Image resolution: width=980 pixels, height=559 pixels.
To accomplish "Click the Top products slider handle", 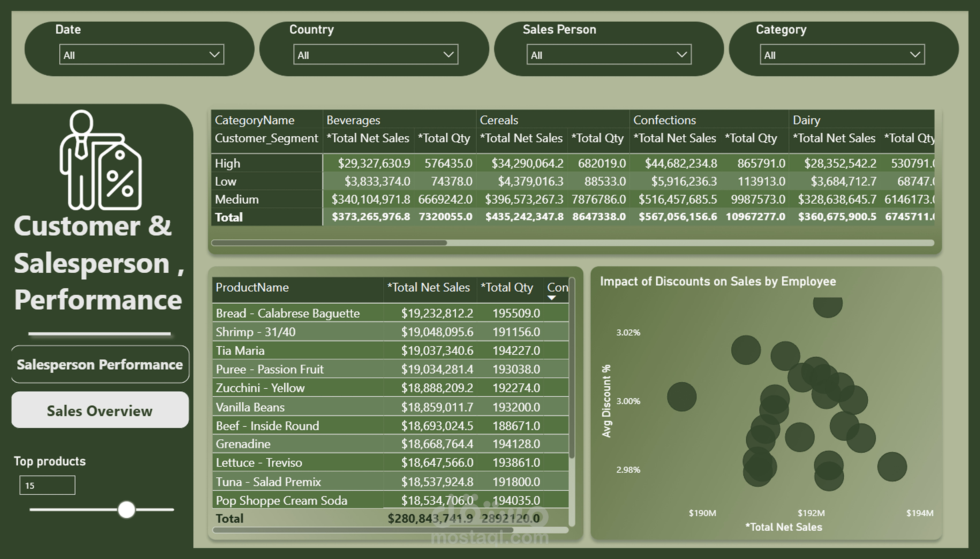I will coord(126,509).
